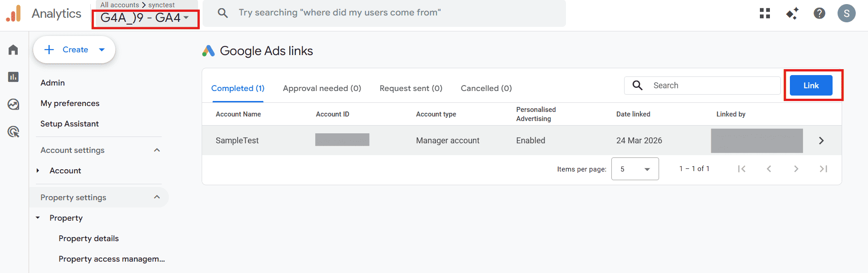The width and height of the screenshot is (868, 273).
Task: Open Setup Assistant in the left menu
Action: click(69, 124)
